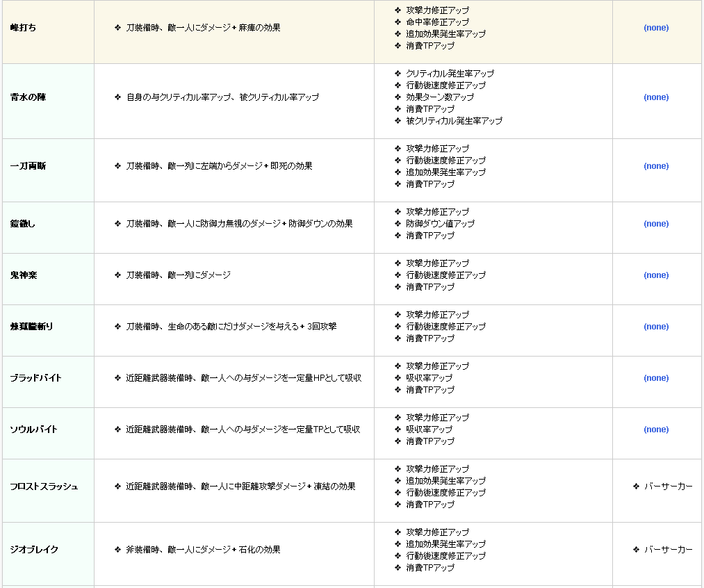Click the (none) link in the ブラッドバイト row
Screen dimensions: 704x588
tap(656, 378)
